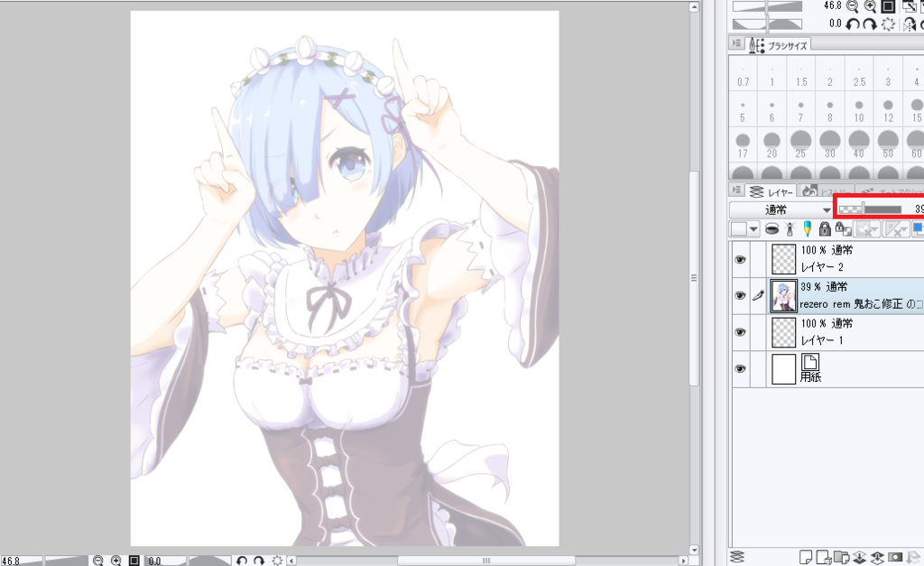
Task: Zoom in using the Navigator panel magnifier
Action: pyautogui.click(x=870, y=6)
